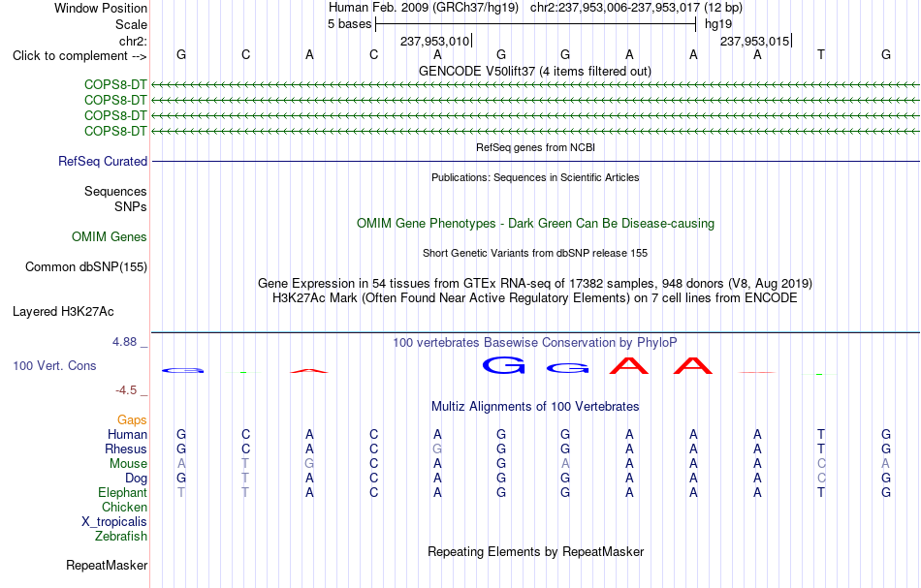921x588 pixels.
Task: Click the 'Click to complement -->' label
Action: point(79,56)
